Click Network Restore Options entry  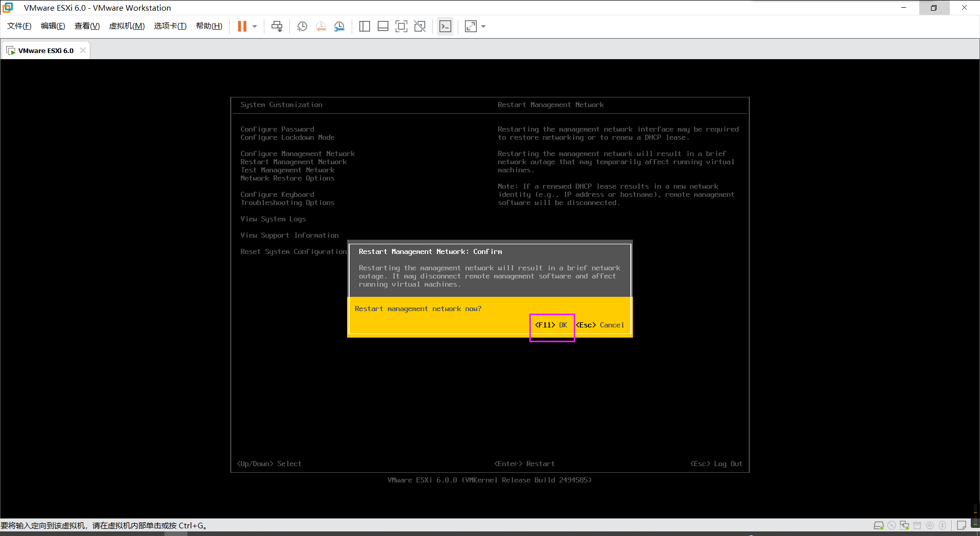[x=288, y=178]
